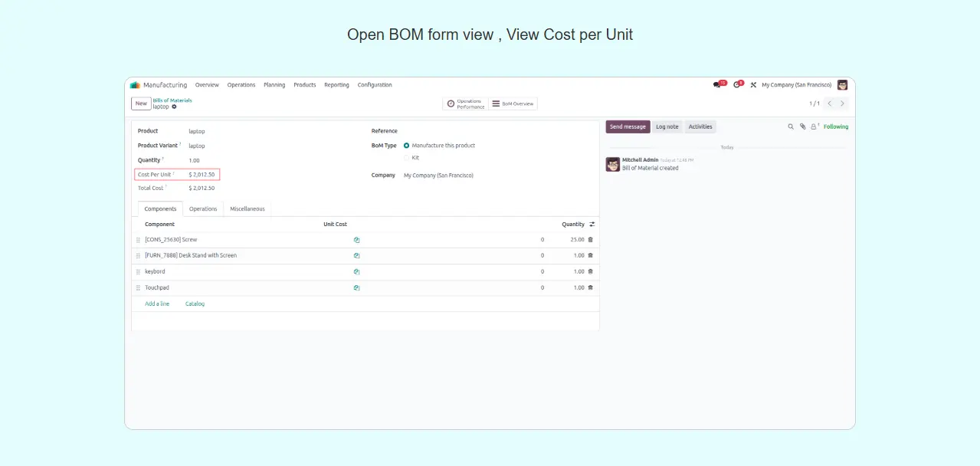Click the Send message button

pyautogui.click(x=628, y=127)
